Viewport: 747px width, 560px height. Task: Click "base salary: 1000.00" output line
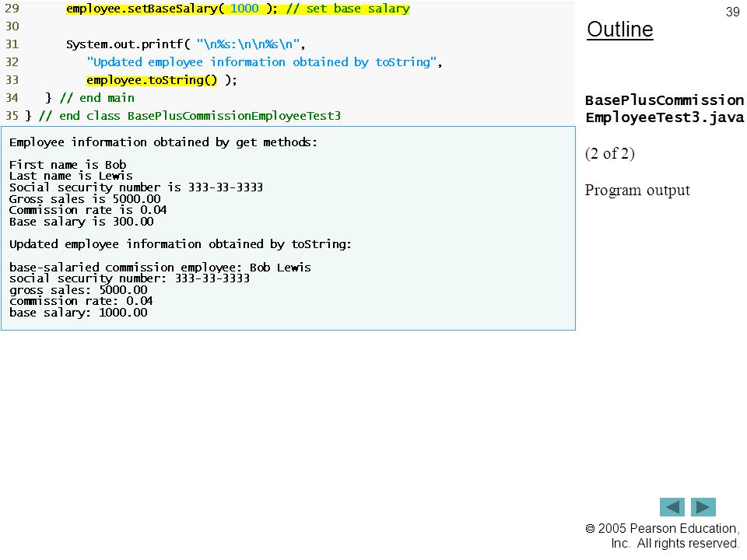pyautogui.click(x=78, y=313)
